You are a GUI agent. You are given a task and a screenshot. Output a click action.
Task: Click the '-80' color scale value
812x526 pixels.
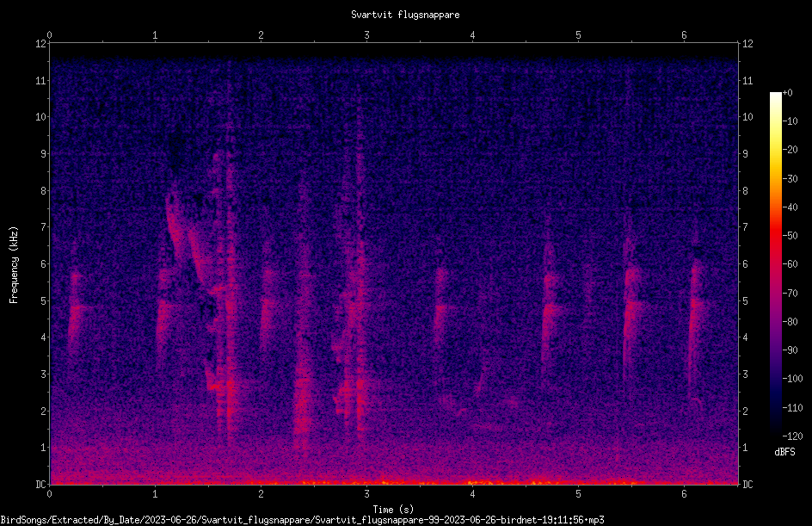[790, 322]
